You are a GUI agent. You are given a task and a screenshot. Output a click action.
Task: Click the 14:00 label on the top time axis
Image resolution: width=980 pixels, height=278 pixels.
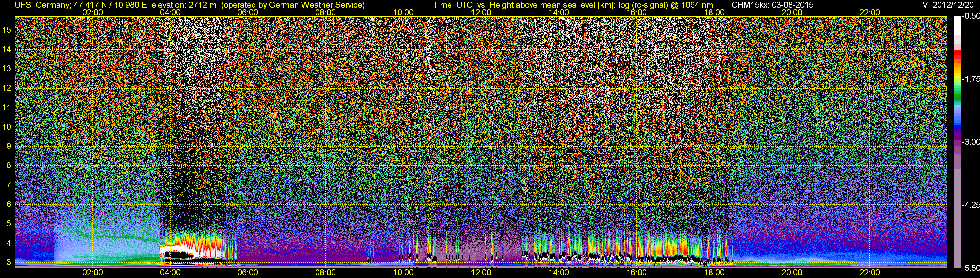point(559,12)
